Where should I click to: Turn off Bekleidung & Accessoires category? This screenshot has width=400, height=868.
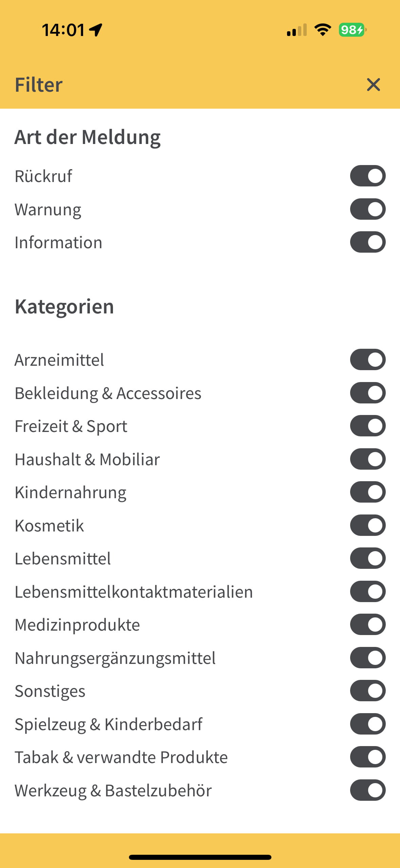(x=368, y=393)
